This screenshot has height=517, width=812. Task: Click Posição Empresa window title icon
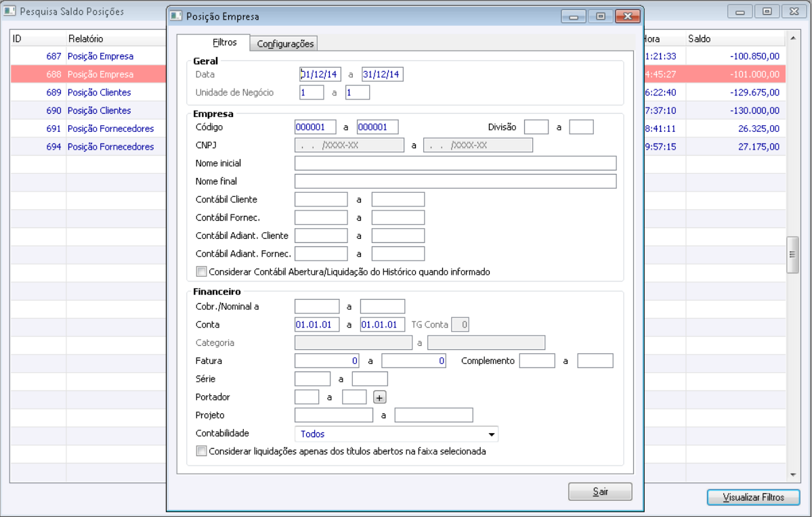tap(176, 16)
